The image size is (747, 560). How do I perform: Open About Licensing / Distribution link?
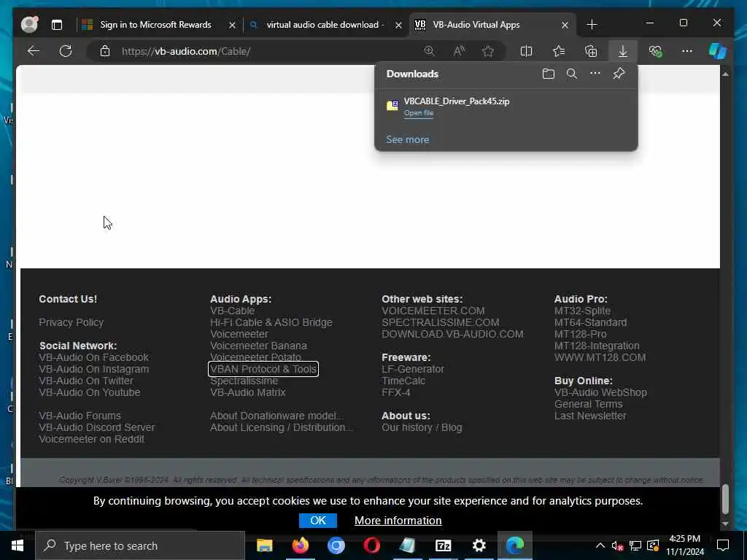point(281,427)
